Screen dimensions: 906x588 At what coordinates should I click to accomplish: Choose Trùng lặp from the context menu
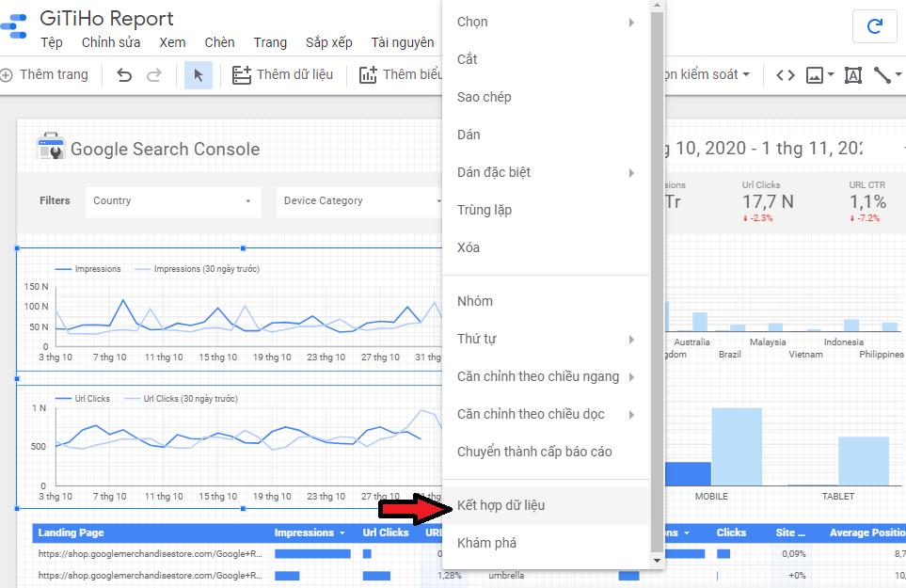[x=547, y=210]
